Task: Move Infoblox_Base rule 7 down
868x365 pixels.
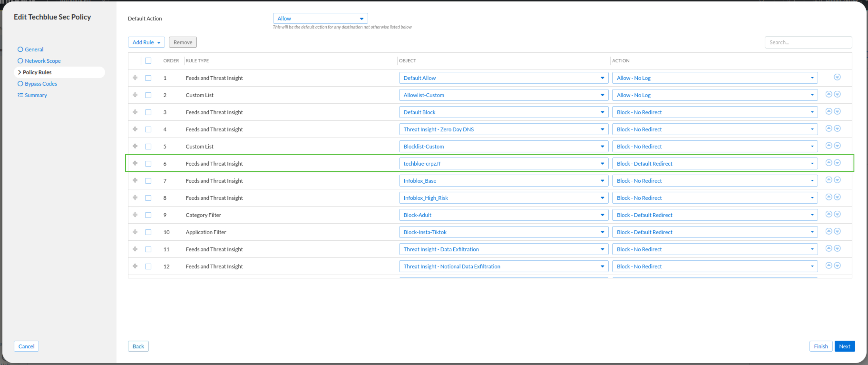Action: tap(837, 180)
